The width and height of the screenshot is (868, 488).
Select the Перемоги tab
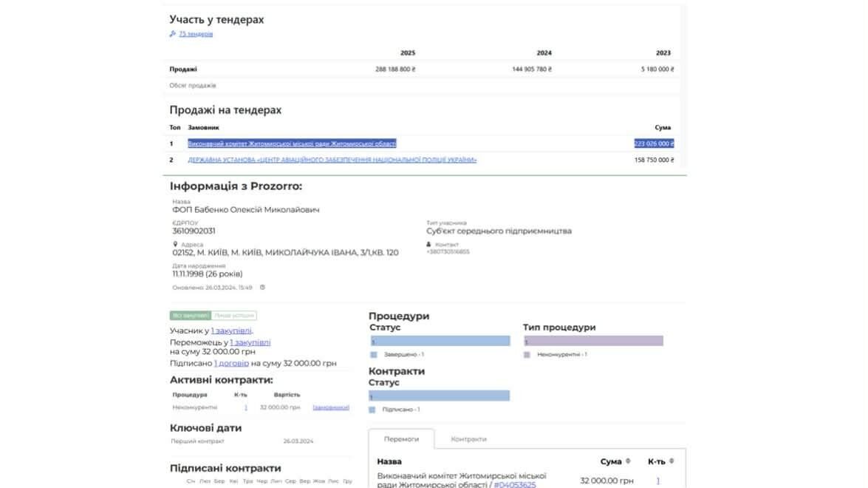click(x=401, y=439)
